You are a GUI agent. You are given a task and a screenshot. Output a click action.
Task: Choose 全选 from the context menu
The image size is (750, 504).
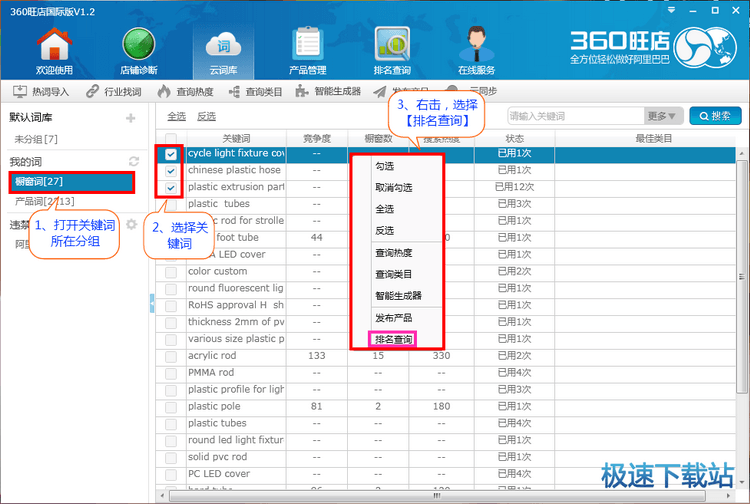[x=385, y=209]
